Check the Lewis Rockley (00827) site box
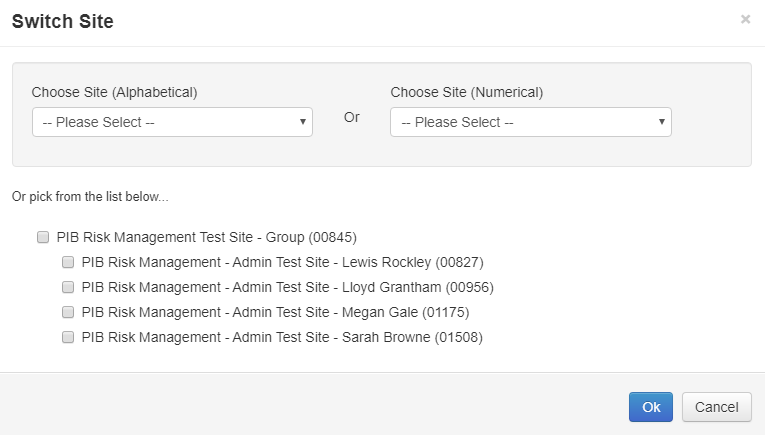The width and height of the screenshot is (765, 435). tap(68, 263)
